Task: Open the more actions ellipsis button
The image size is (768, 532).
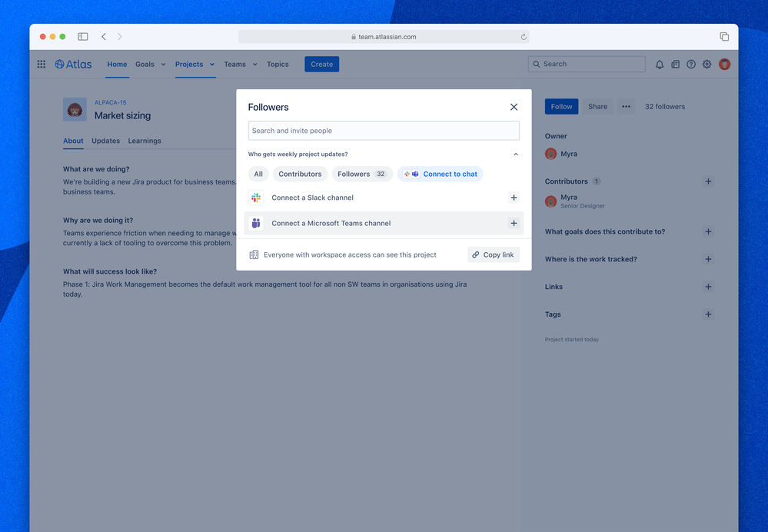Action: click(626, 106)
